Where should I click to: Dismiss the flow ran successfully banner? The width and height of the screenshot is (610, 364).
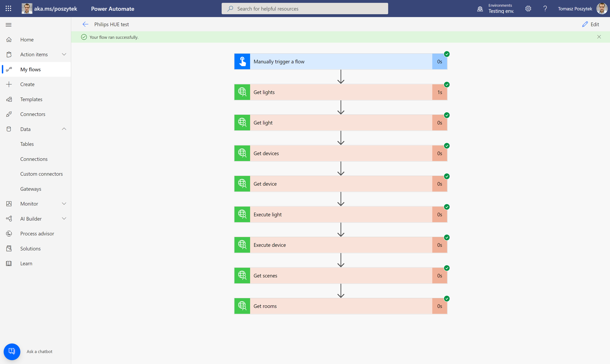[x=599, y=37]
